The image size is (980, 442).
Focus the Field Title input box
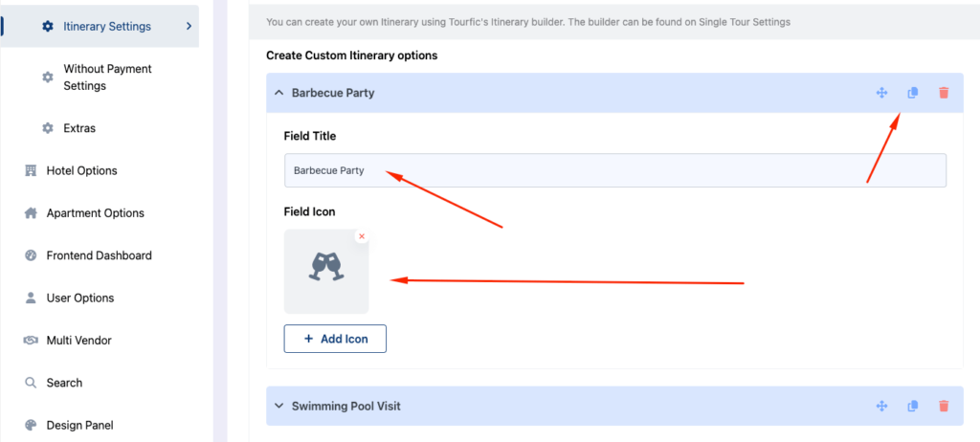coord(615,170)
